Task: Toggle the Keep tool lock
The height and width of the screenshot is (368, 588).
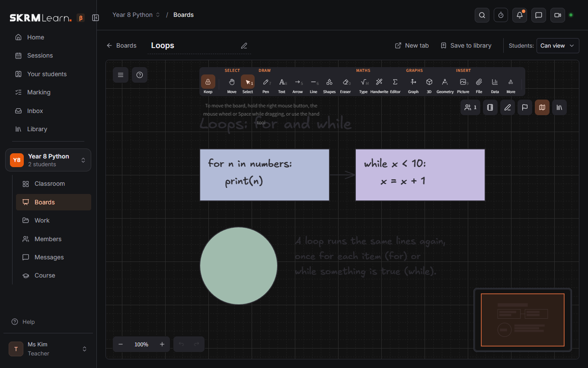Action: point(208,84)
